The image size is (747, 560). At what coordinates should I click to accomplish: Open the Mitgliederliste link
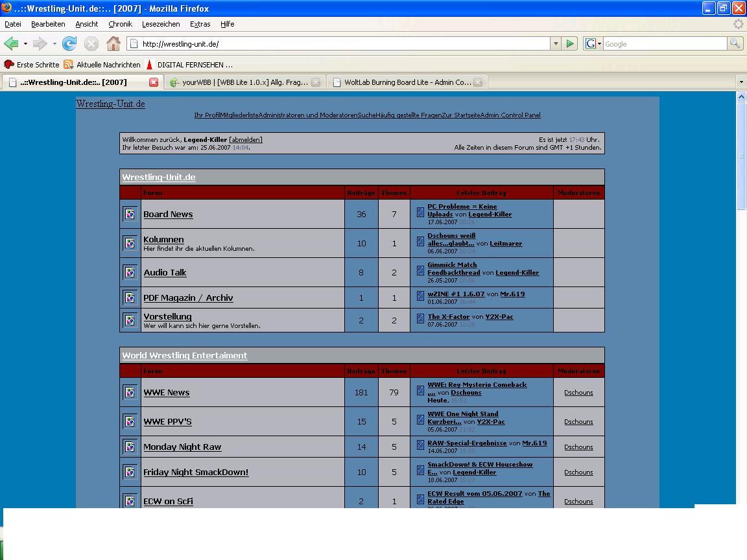[x=239, y=115]
